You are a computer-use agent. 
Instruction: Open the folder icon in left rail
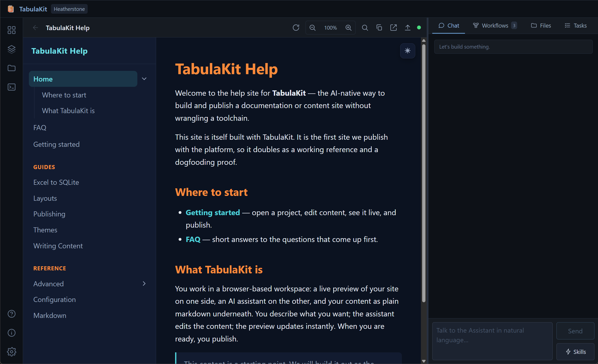(x=12, y=68)
